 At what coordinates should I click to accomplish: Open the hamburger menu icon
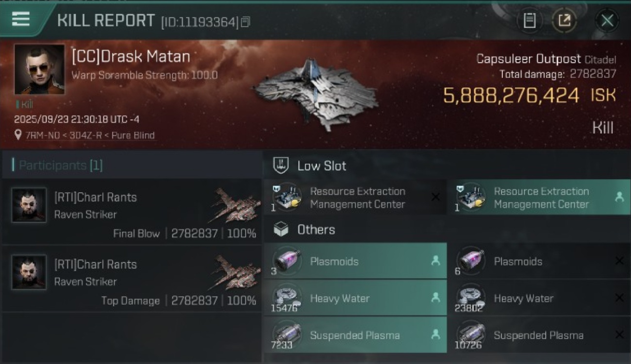coord(20,19)
